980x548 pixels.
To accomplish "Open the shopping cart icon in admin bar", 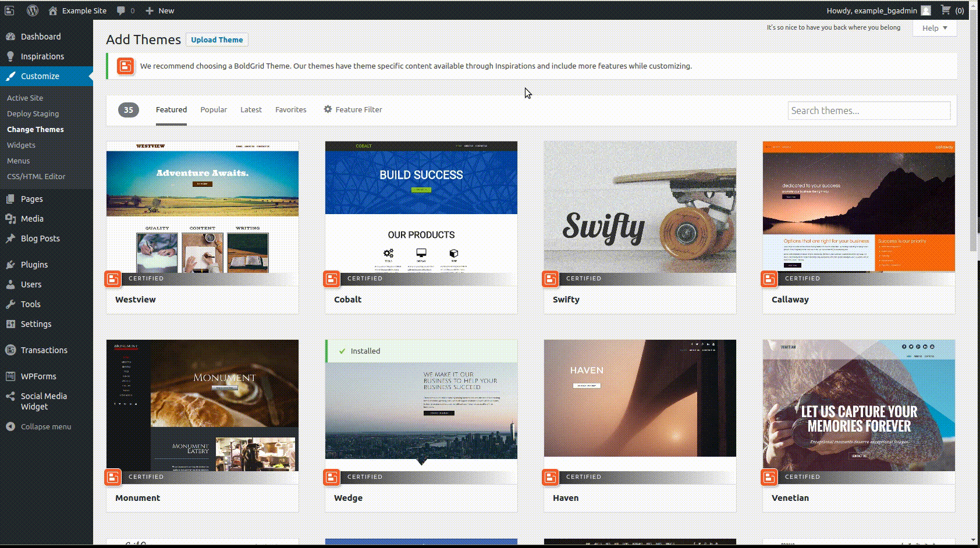I will tap(946, 10).
